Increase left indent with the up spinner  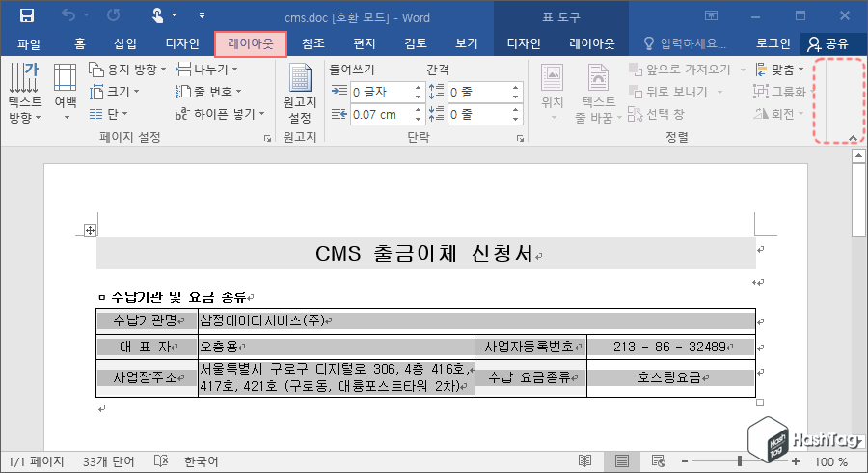(x=418, y=88)
